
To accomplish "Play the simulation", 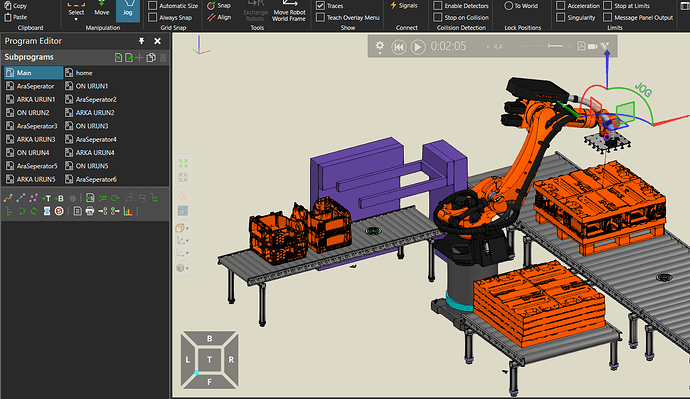I will (x=418, y=47).
